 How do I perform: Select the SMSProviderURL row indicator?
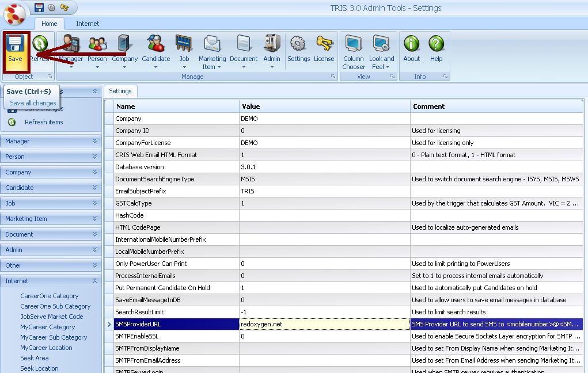(x=109, y=324)
